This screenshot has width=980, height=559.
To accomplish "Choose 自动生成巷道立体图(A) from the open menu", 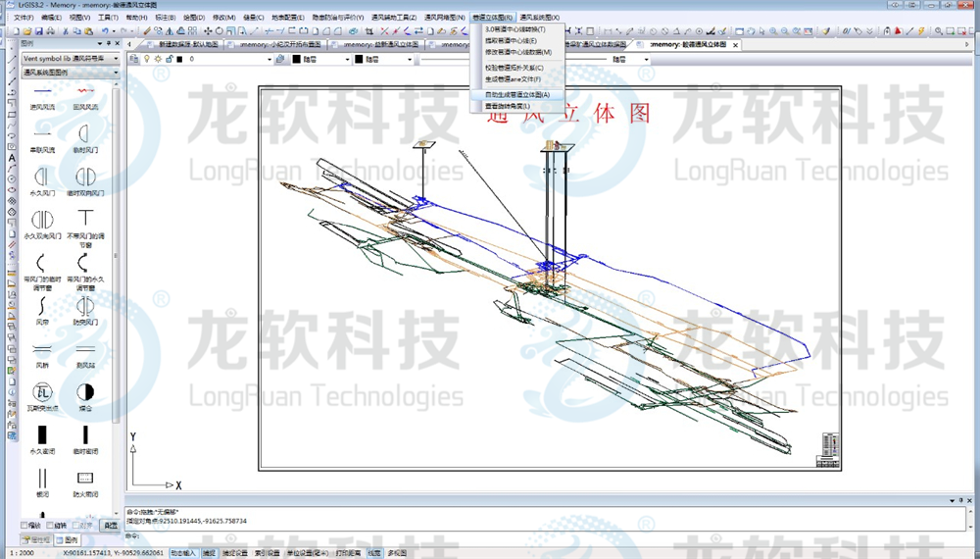I will (x=517, y=95).
